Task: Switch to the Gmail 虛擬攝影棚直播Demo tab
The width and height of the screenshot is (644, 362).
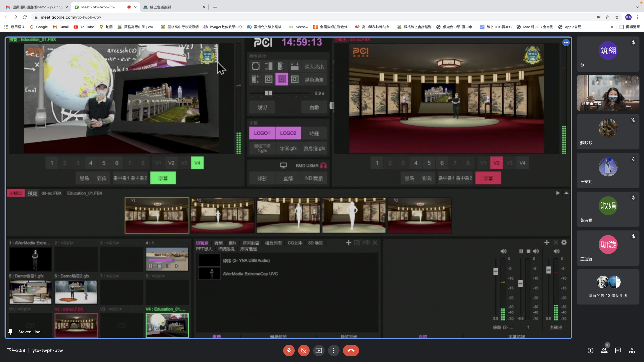Action: click(x=37, y=7)
